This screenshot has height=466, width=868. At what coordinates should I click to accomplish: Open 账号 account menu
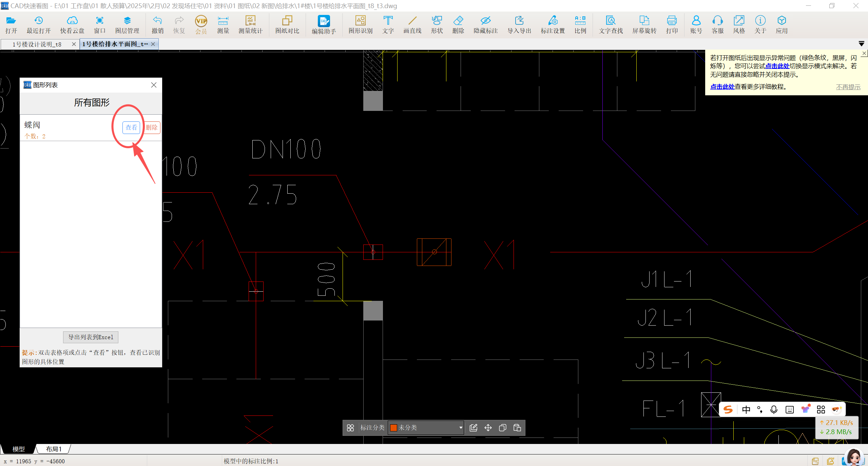tap(696, 25)
